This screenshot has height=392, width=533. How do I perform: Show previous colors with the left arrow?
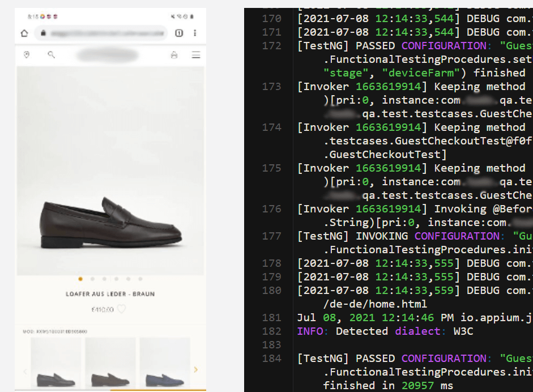coord(25,372)
